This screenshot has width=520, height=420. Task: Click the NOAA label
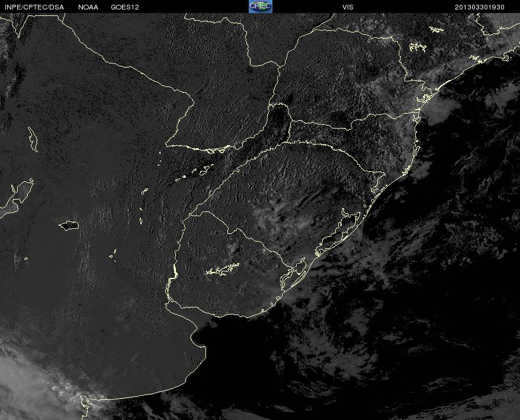pos(88,7)
